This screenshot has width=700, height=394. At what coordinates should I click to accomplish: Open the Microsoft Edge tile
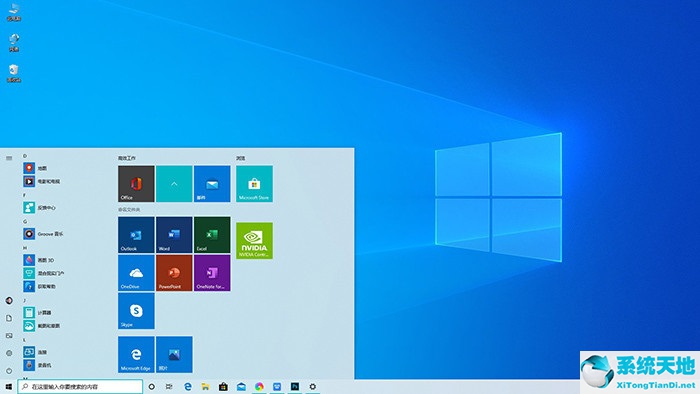click(136, 354)
